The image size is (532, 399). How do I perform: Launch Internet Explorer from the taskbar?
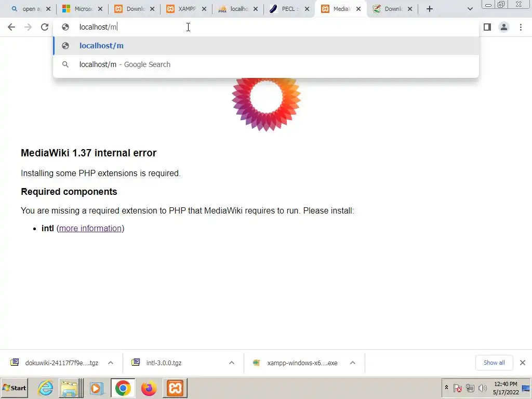point(45,388)
